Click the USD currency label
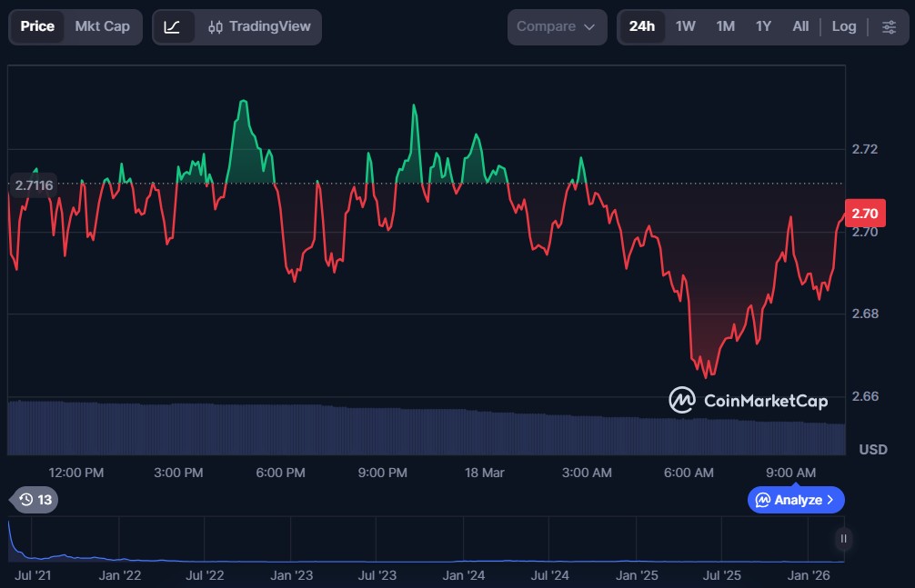Image resolution: width=915 pixels, height=588 pixels. (x=873, y=450)
